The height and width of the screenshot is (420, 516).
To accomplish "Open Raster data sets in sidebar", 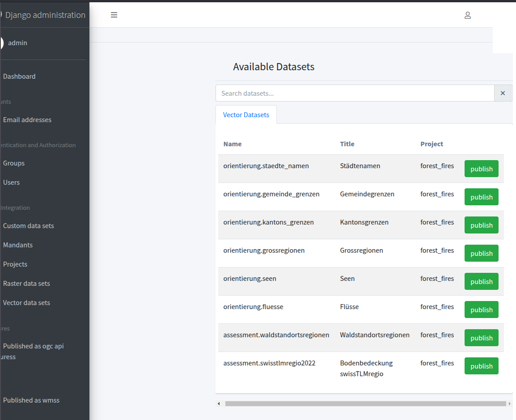I will point(26,284).
